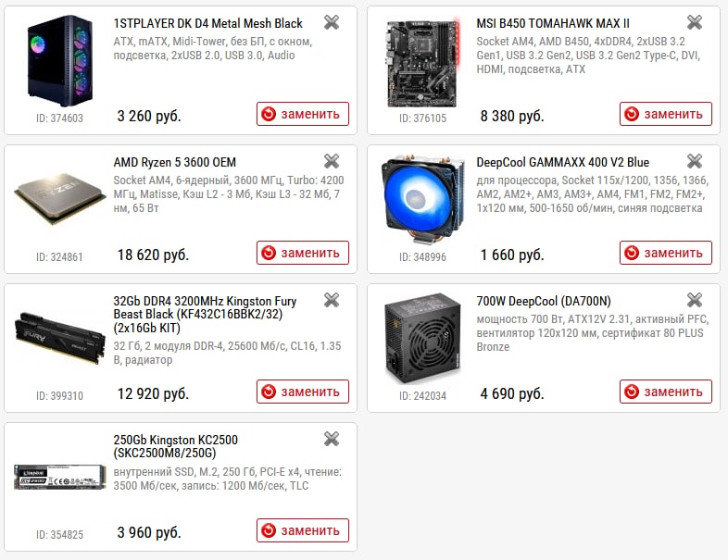Remove 250Gb Kingston KC2500 SSD
Screen dimensions: 728x560
point(332,439)
